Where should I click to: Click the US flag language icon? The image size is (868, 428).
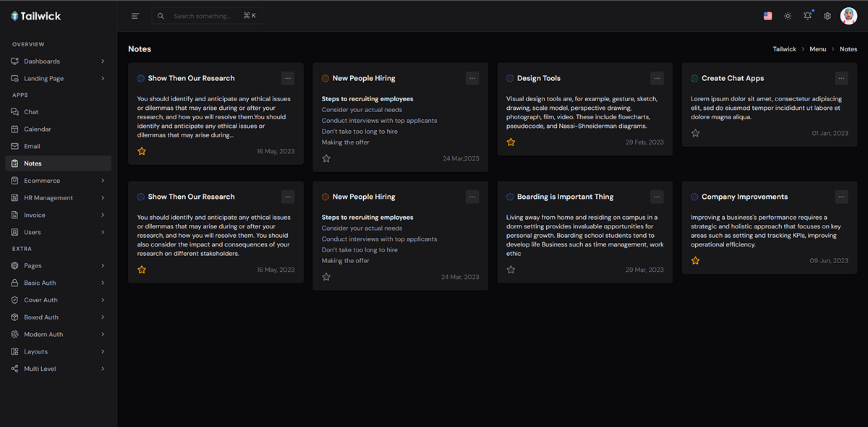point(767,16)
